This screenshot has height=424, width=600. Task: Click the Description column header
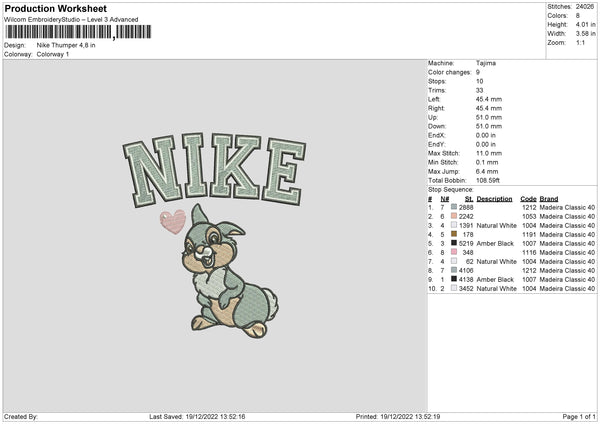click(494, 199)
